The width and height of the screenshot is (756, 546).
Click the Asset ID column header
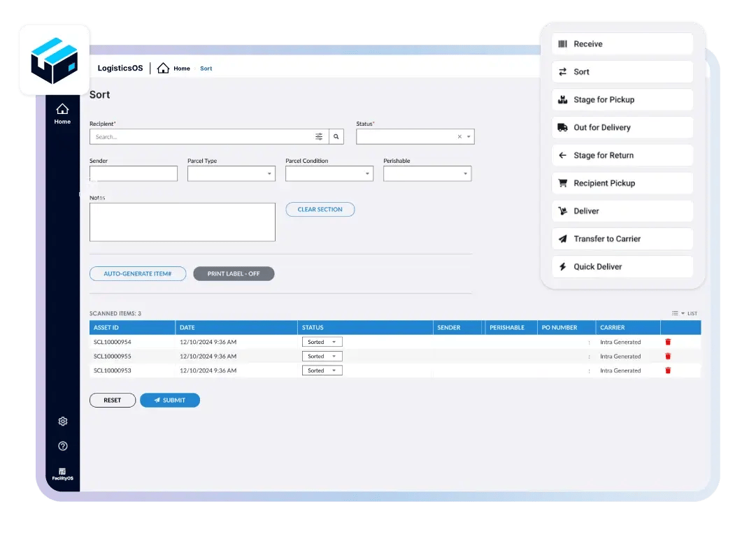coord(133,328)
